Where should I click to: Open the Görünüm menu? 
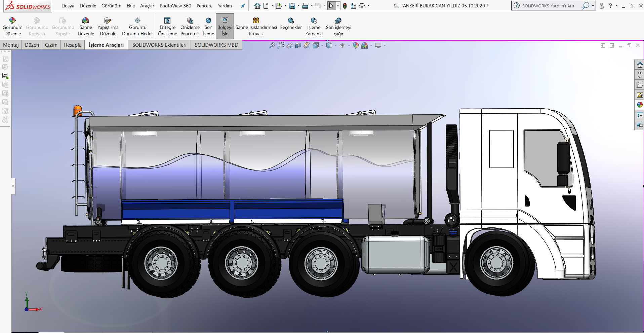111,6
